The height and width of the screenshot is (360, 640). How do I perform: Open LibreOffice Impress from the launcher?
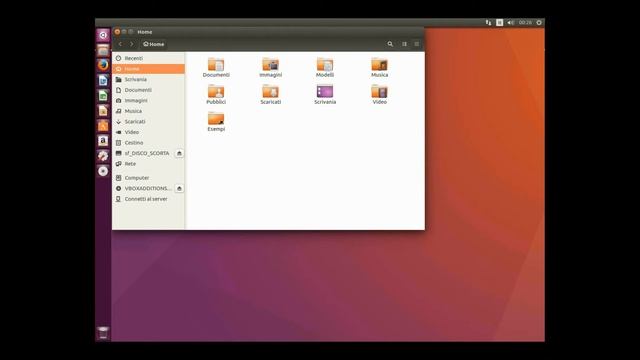[x=103, y=111]
